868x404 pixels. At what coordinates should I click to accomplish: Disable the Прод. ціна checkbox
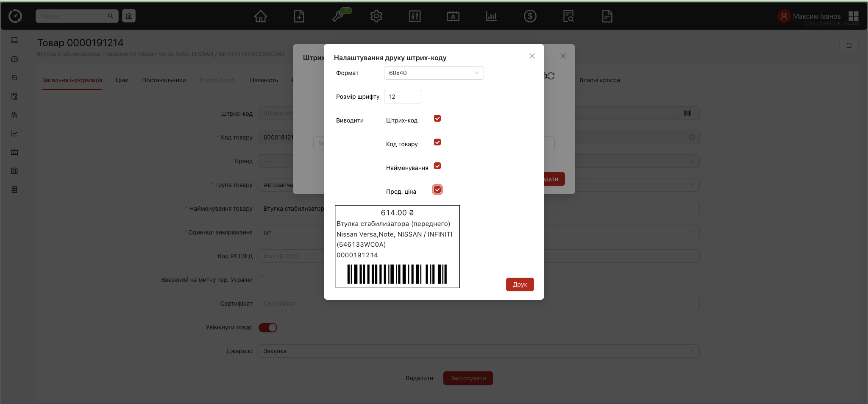click(x=437, y=190)
